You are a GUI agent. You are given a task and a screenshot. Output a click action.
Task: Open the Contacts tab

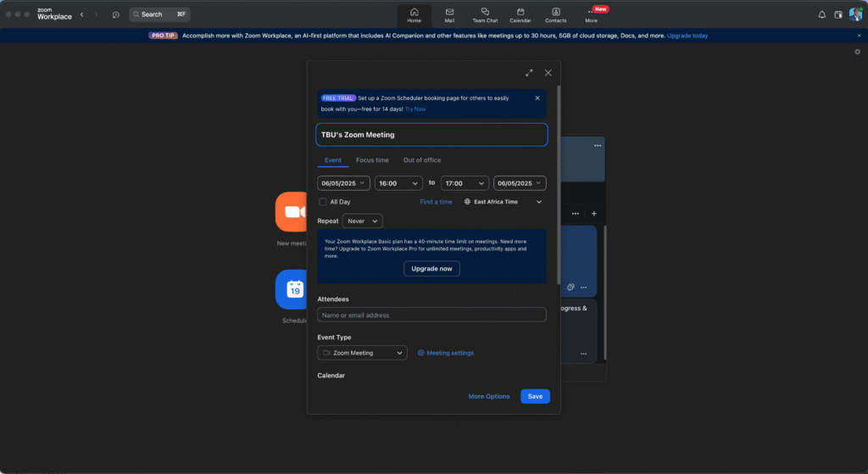pos(556,15)
